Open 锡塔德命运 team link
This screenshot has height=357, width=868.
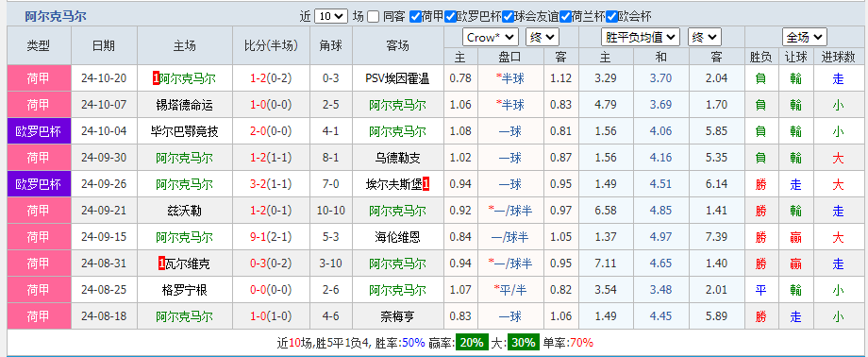[185, 105]
